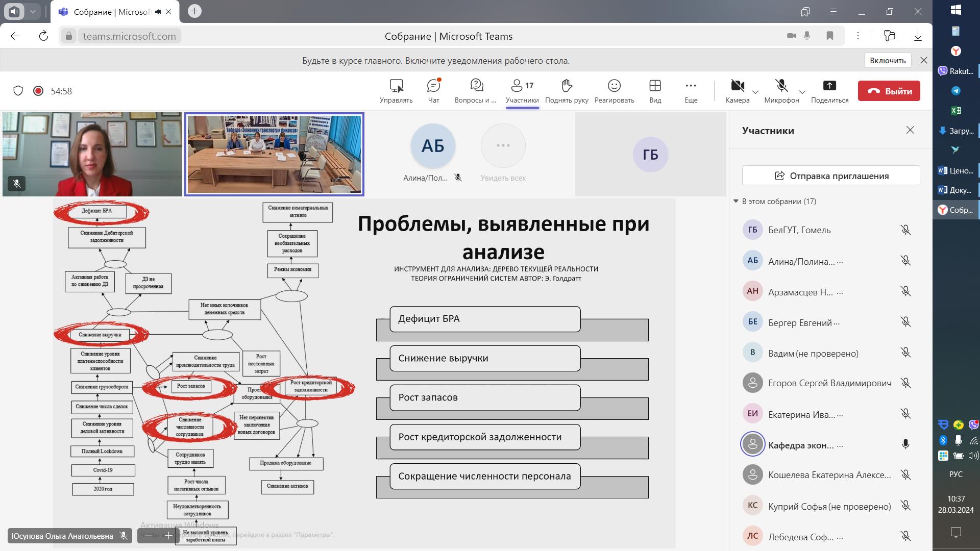
Task: Go back in the browser
Action: pos(15,36)
